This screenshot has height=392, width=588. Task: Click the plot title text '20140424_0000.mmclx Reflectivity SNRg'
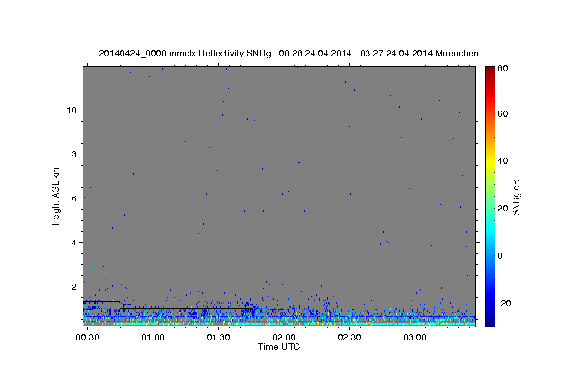click(x=185, y=53)
